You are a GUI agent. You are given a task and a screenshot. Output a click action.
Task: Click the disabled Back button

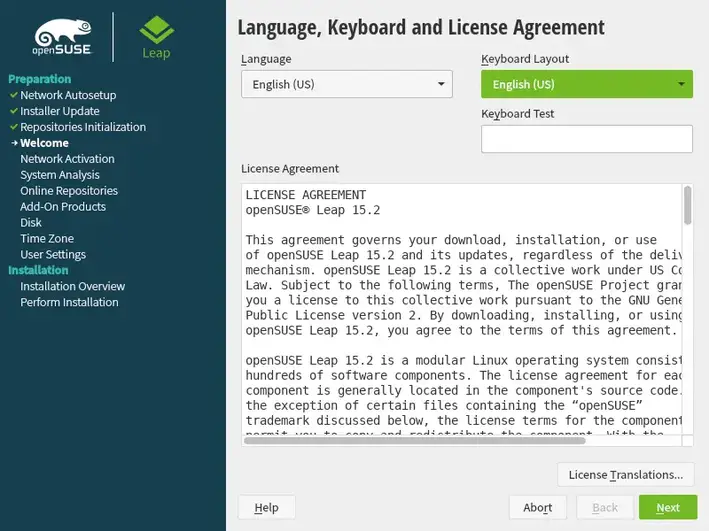coord(605,507)
